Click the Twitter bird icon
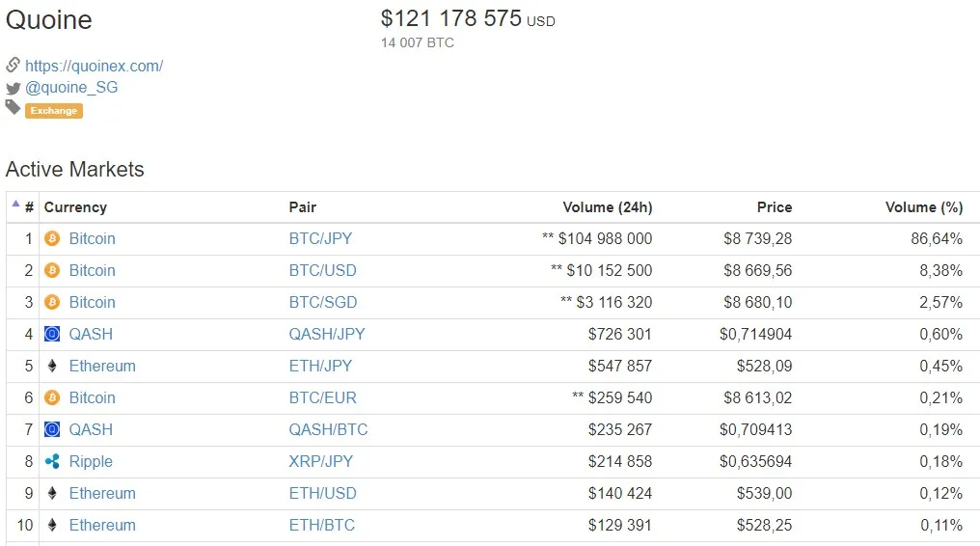980x546 pixels. [x=14, y=88]
